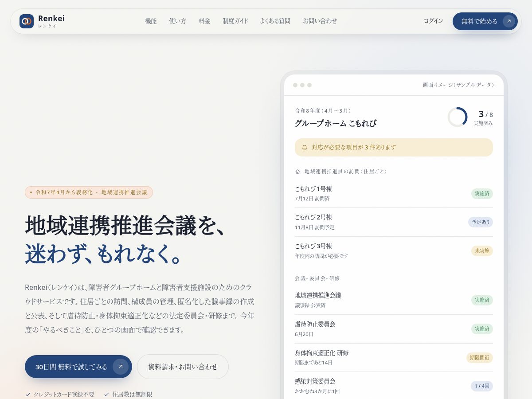The height and width of the screenshot is (399, 532).
Task: Click the 年度内の訪問が必要です text
Action: click(x=321, y=256)
